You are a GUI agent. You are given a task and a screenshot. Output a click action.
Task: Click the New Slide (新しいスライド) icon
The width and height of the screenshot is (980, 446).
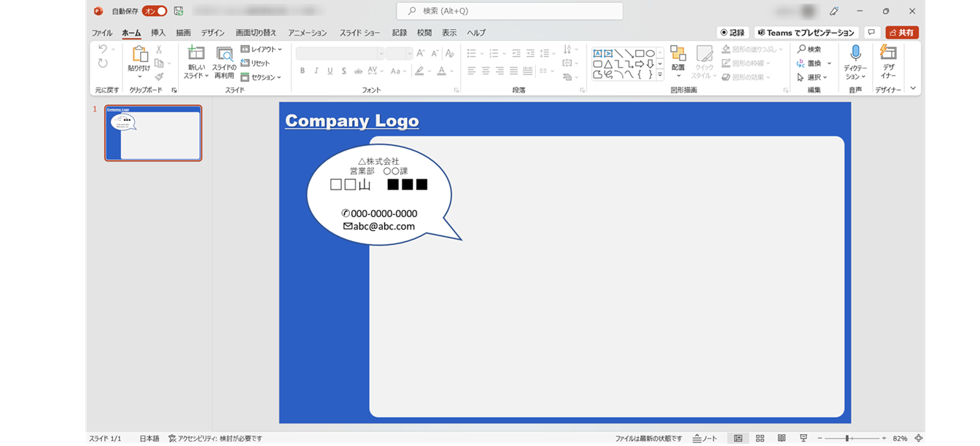click(x=196, y=54)
